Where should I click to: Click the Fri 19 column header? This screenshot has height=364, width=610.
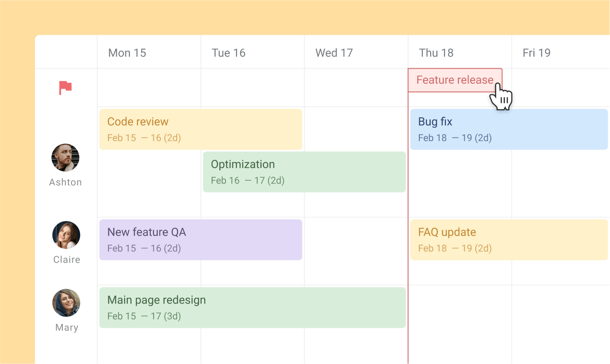(x=536, y=53)
